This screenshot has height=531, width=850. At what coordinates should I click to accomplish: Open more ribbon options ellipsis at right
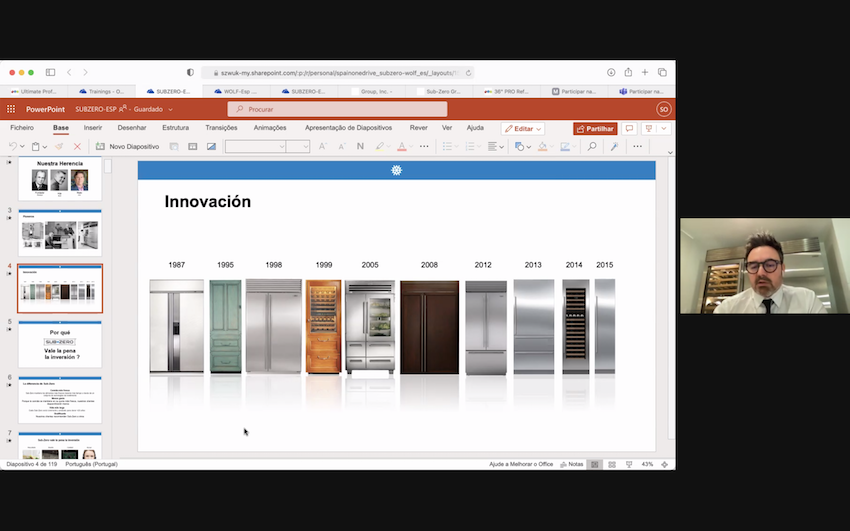tap(638, 146)
